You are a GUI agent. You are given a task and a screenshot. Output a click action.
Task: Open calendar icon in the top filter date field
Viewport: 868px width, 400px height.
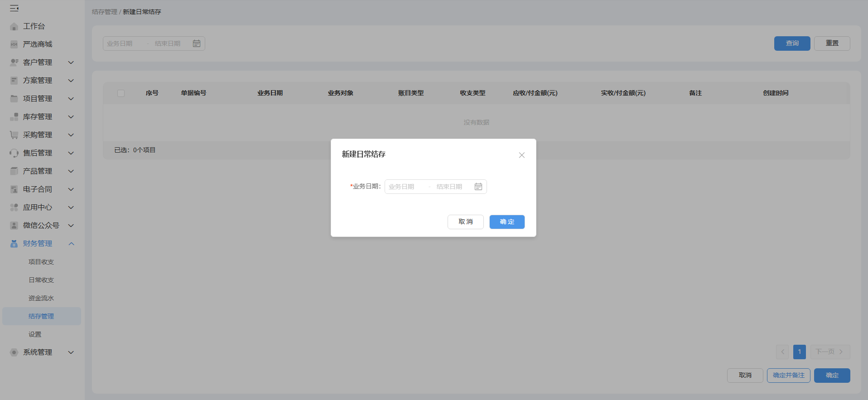[197, 43]
